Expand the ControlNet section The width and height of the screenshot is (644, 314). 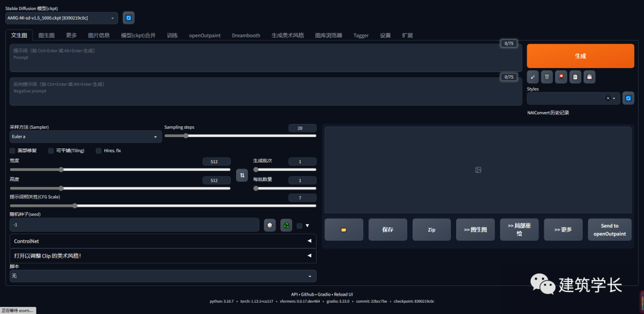[x=163, y=241]
